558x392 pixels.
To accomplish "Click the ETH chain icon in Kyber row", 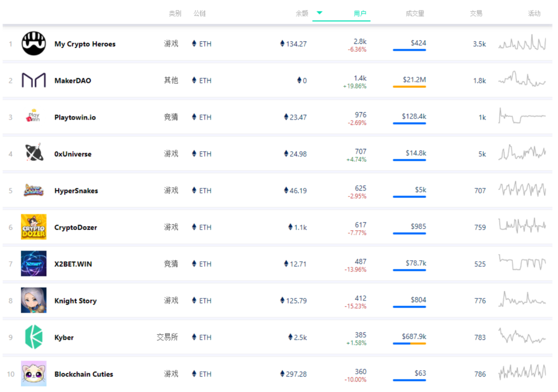I will (x=194, y=337).
